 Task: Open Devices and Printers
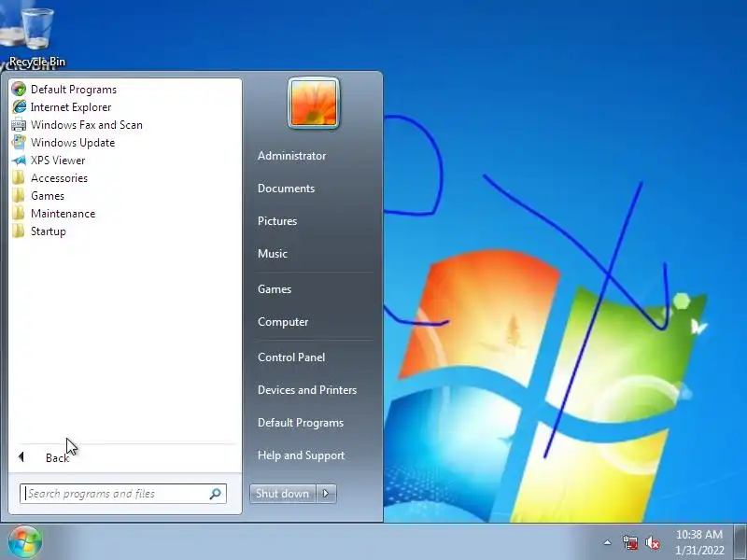(307, 390)
